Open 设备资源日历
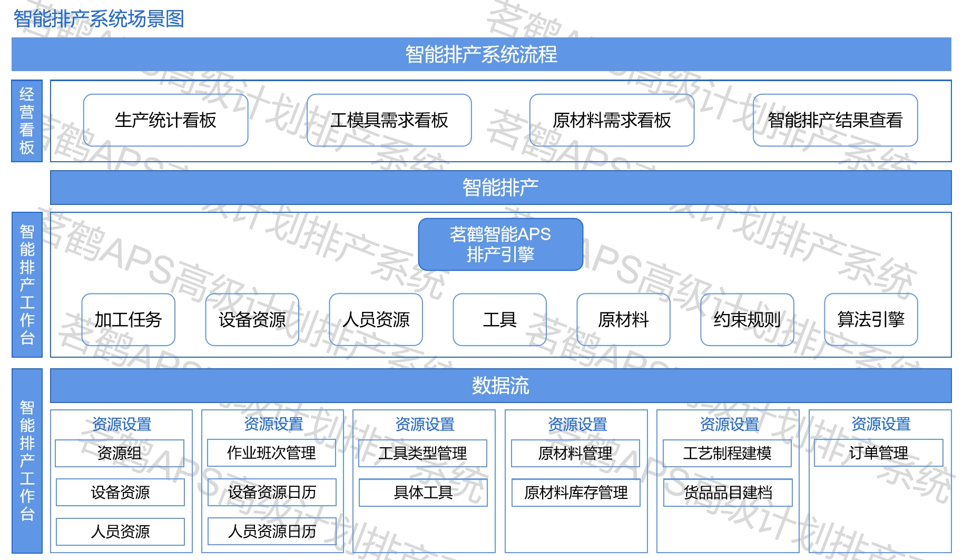This screenshot has width=963, height=560. (x=272, y=493)
